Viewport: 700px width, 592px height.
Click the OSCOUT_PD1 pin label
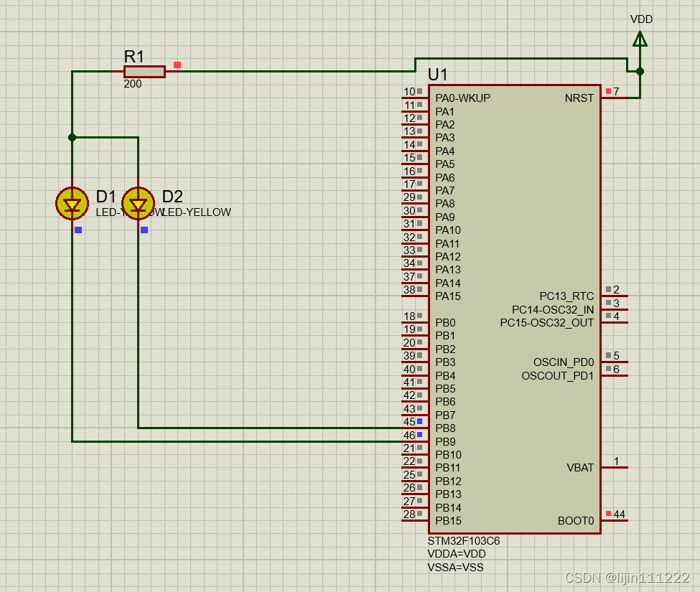(x=558, y=376)
